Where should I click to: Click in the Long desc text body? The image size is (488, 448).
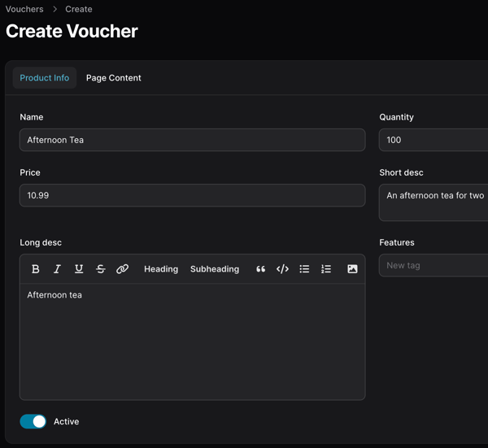click(192, 341)
